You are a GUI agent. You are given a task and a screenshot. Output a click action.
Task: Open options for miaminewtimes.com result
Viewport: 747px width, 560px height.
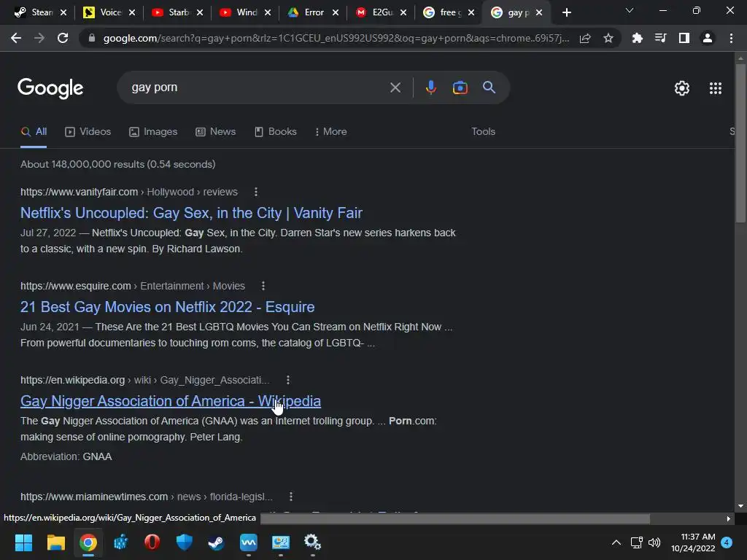click(x=290, y=497)
